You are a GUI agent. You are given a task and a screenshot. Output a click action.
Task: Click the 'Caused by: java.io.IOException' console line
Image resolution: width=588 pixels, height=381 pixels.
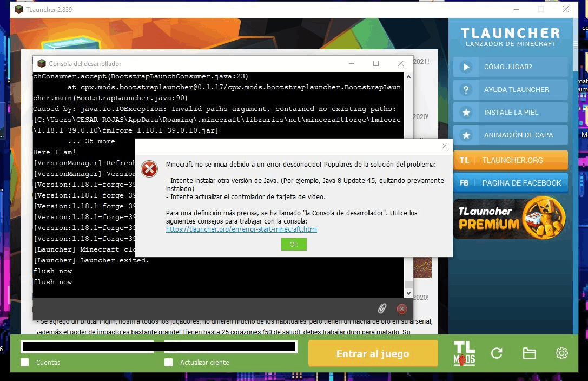215,109
